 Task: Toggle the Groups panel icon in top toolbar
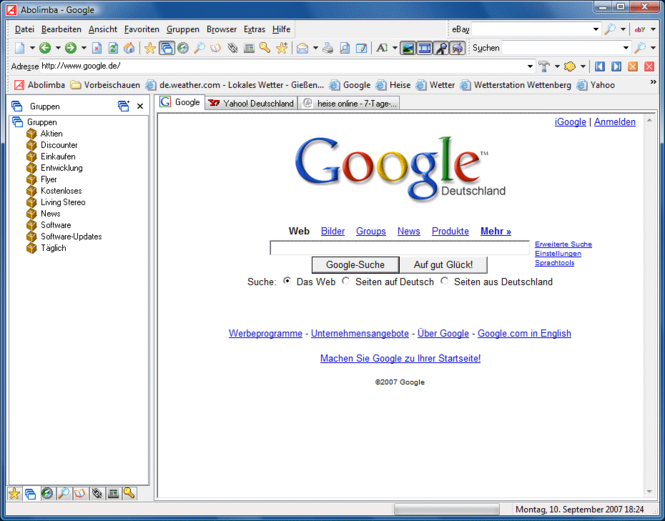tap(167, 48)
